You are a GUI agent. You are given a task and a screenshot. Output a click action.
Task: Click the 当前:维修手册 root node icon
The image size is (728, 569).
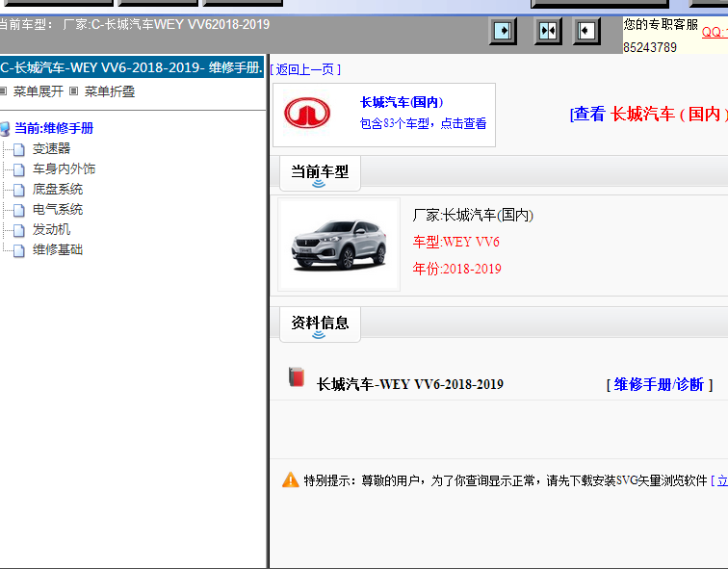pos(5,129)
